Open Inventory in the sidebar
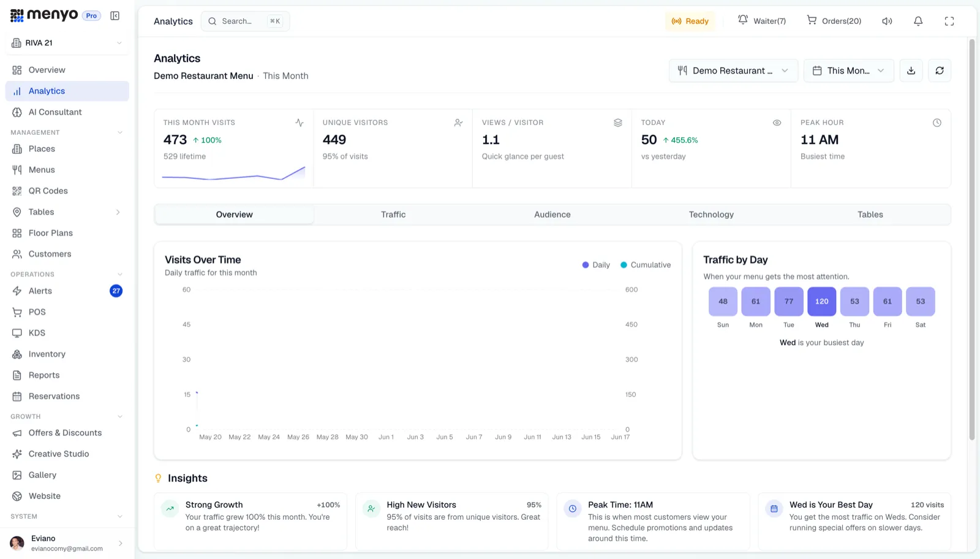 [x=67, y=354]
